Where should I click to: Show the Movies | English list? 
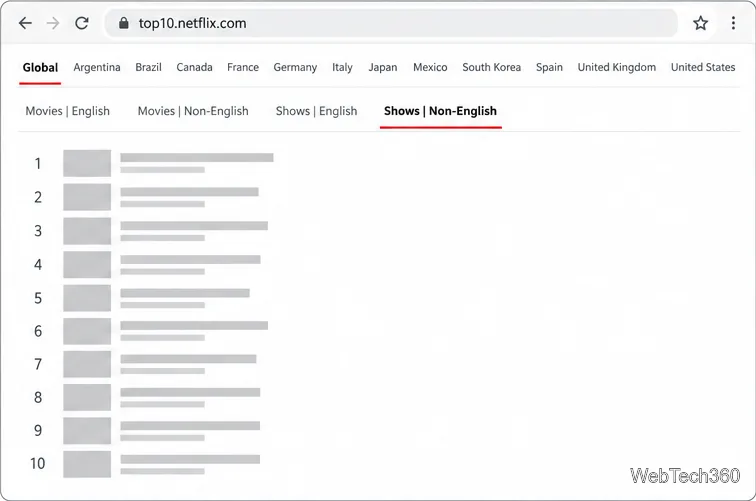tap(68, 111)
